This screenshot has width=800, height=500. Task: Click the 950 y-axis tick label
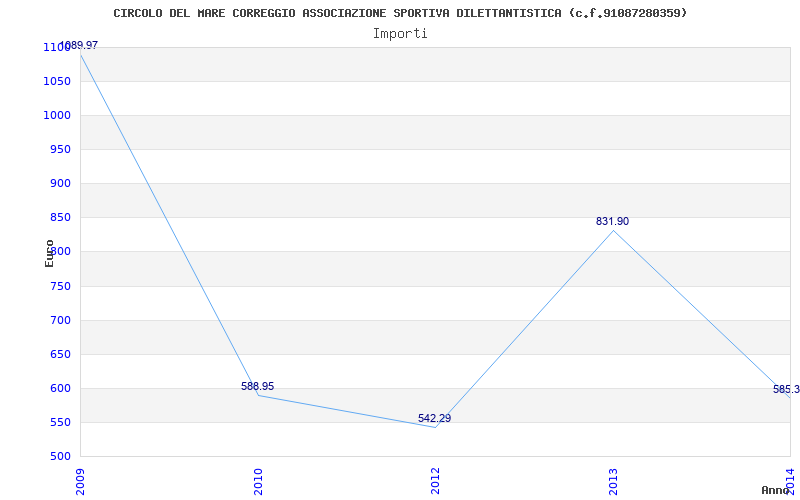pyautogui.click(x=60, y=149)
